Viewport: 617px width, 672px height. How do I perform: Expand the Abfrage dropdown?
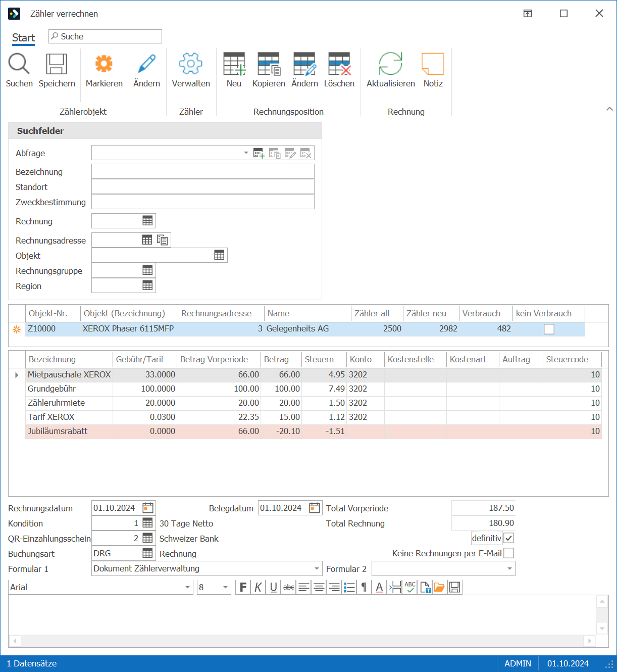[246, 153]
